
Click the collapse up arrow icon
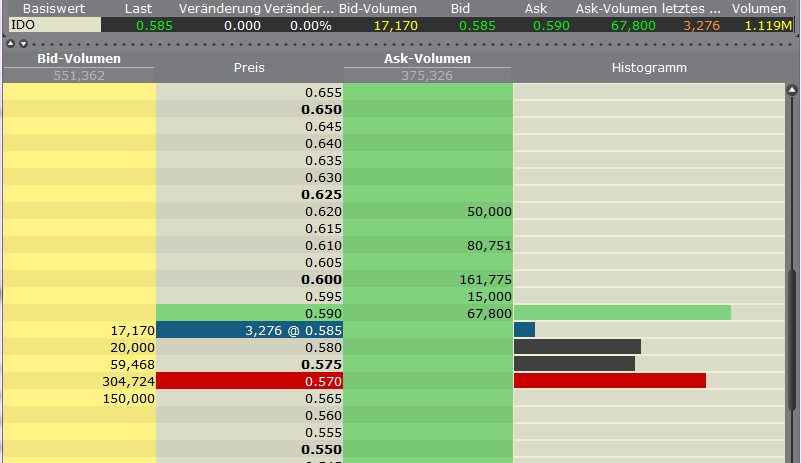point(10,44)
